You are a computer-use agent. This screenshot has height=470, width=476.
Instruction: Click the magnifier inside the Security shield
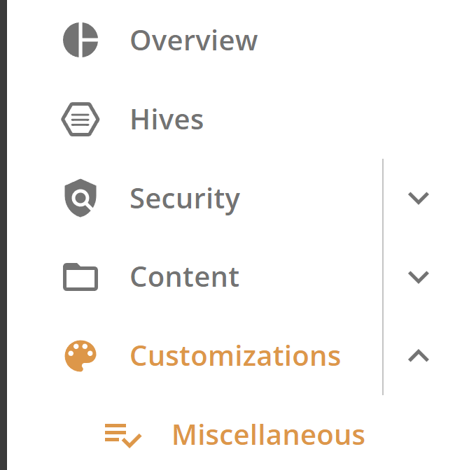(82, 199)
